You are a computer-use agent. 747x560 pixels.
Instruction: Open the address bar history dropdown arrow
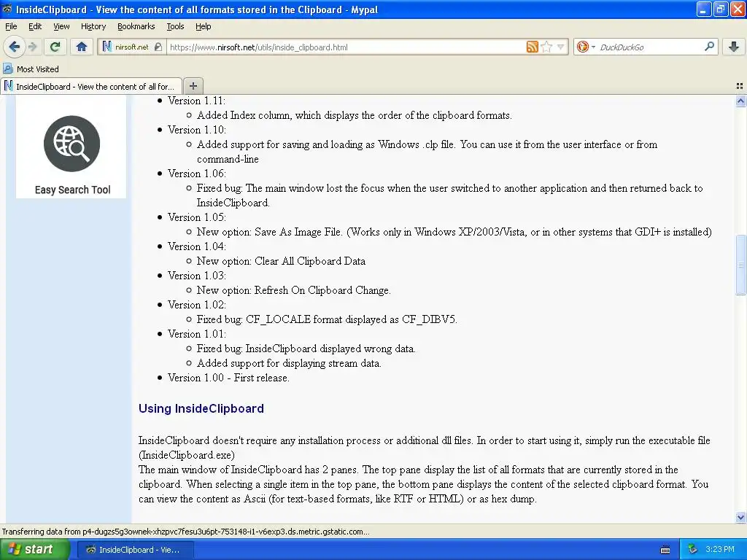(x=561, y=47)
